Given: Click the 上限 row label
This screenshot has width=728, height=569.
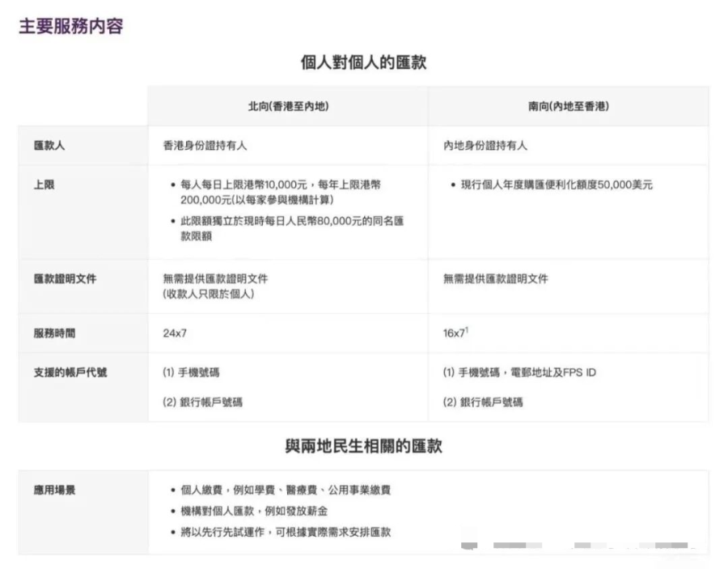Looking at the screenshot, I should (x=44, y=185).
